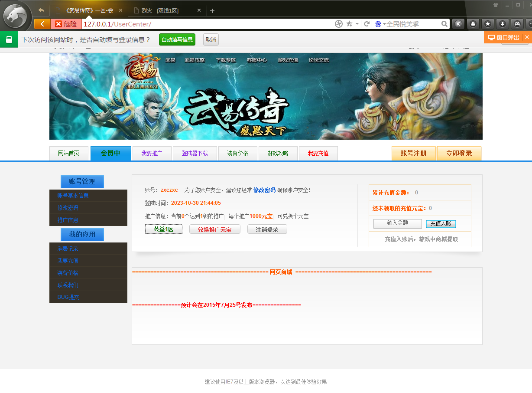Go to the 网站首页 tab
Viewport: 532px width, 393px height.
point(69,153)
